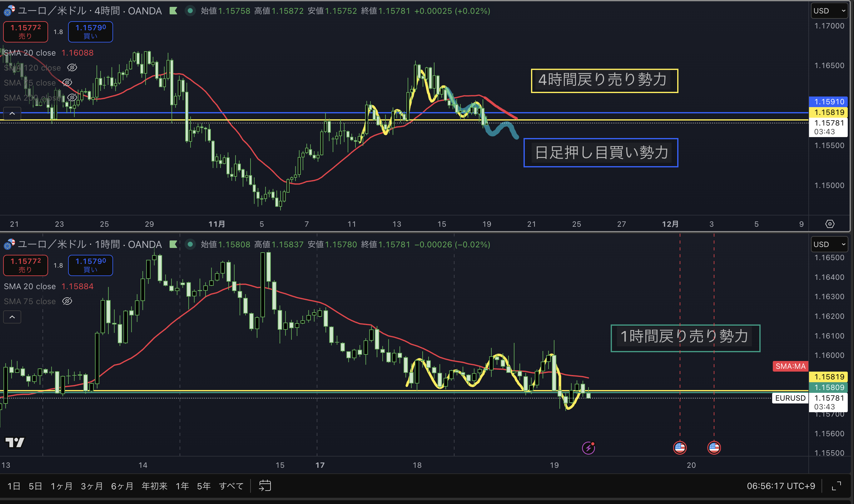Click the 06:56:17 UTC+9 timezone clock

pos(781,486)
